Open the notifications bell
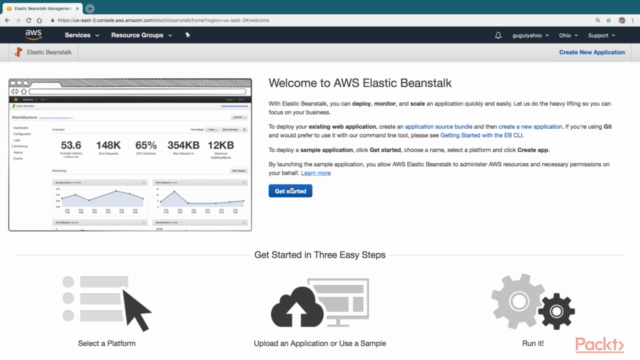 click(x=498, y=36)
